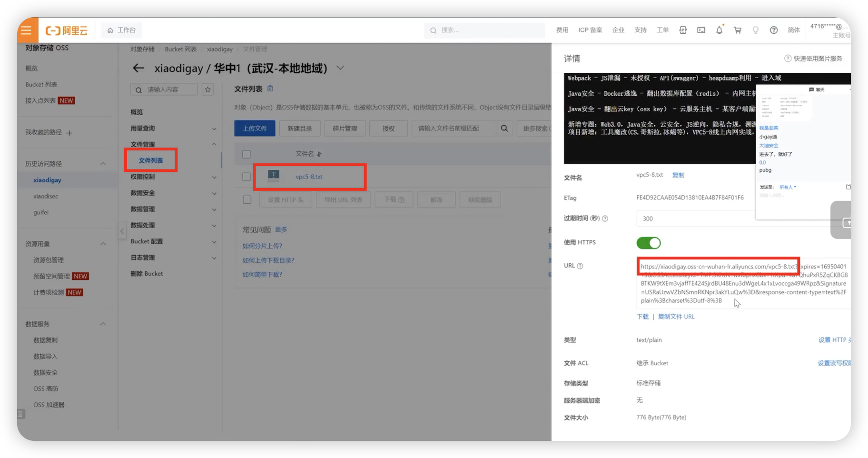This screenshot has width=868, height=458.
Task: Click the file prefix search magnifier icon
Action: [504, 129]
